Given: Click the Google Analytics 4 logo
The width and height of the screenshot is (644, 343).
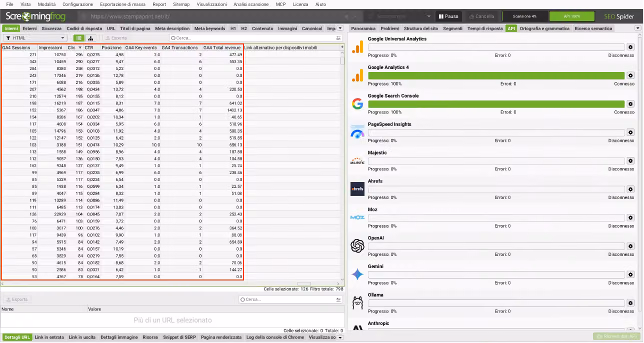Looking at the screenshot, I should pyautogui.click(x=357, y=75).
